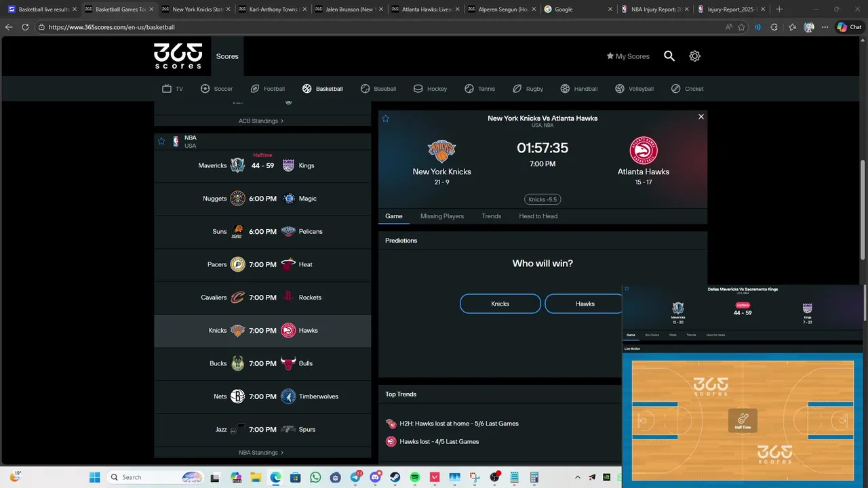Viewport: 868px width, 488px height.
Task: Open Spotify from the taskbar
Action: (x=415, y=477)
